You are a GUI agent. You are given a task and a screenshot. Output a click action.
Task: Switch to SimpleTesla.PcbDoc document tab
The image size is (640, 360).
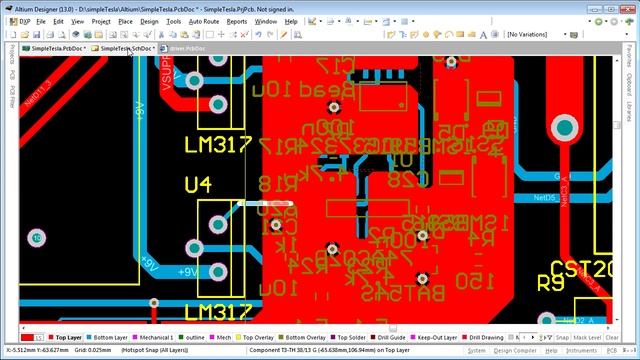coord(54,49)
